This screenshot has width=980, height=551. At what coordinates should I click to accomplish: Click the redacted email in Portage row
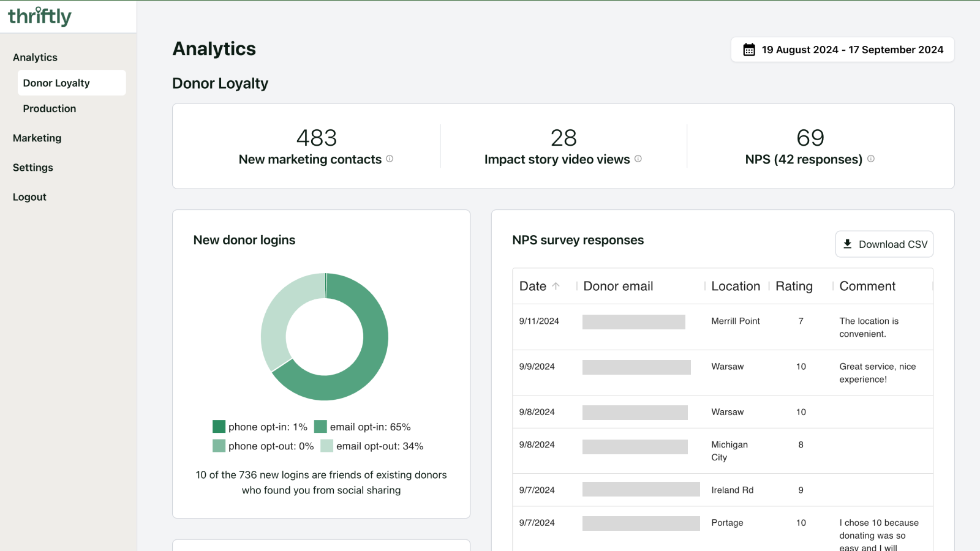pyautogui.click(x=641, y=523)
